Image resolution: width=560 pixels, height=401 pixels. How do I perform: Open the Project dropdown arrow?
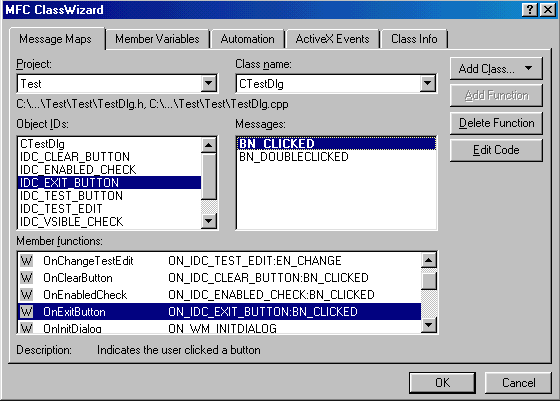[x=209, y=84]
